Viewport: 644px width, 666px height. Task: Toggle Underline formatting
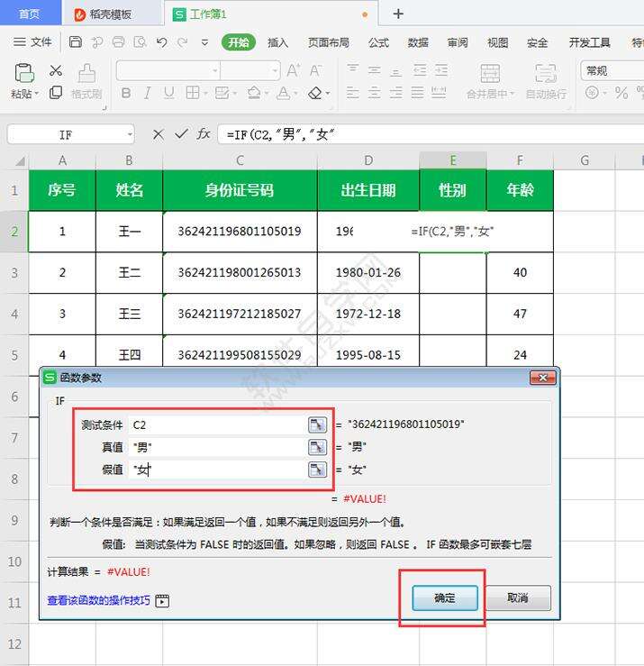[169, 93]
